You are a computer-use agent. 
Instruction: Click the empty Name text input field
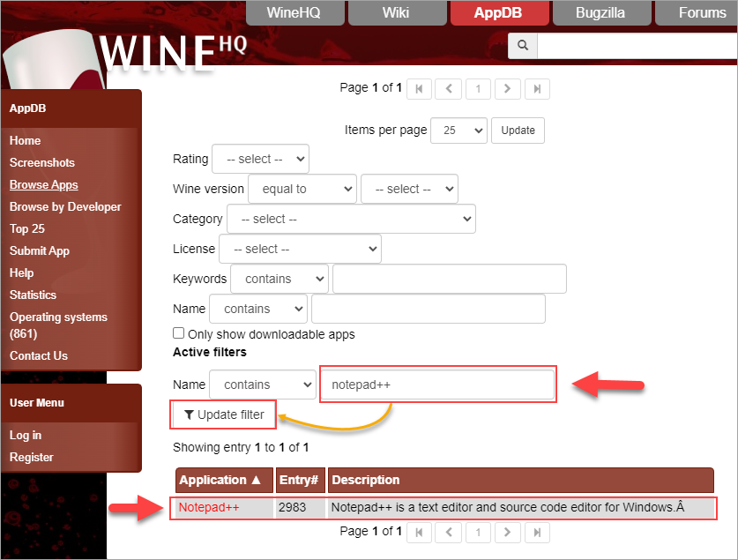tap(429, 310)
